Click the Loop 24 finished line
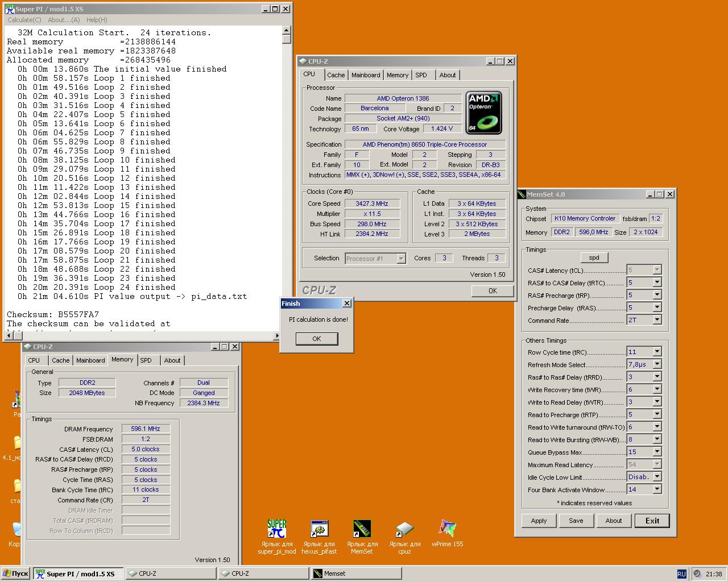728x582 pixels. pyautogui.click(x=97, y=287)
